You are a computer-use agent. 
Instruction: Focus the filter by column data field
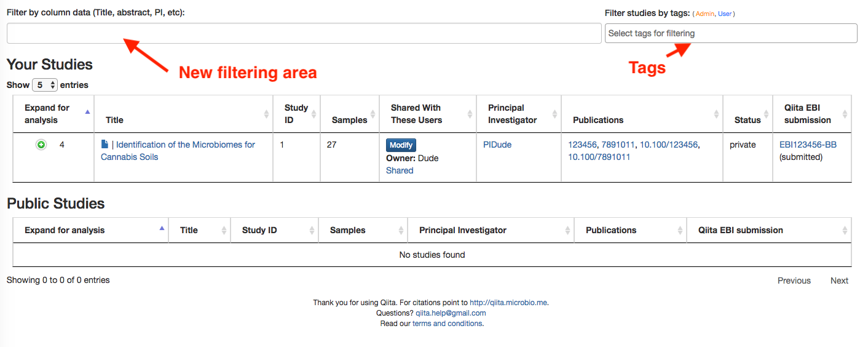point(304,33)
